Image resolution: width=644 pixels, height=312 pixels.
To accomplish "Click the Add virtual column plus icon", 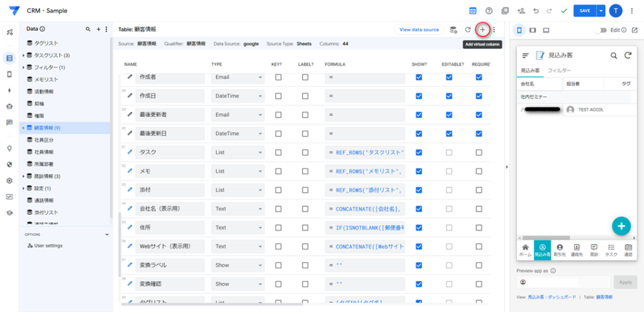I will pos(482,30).
